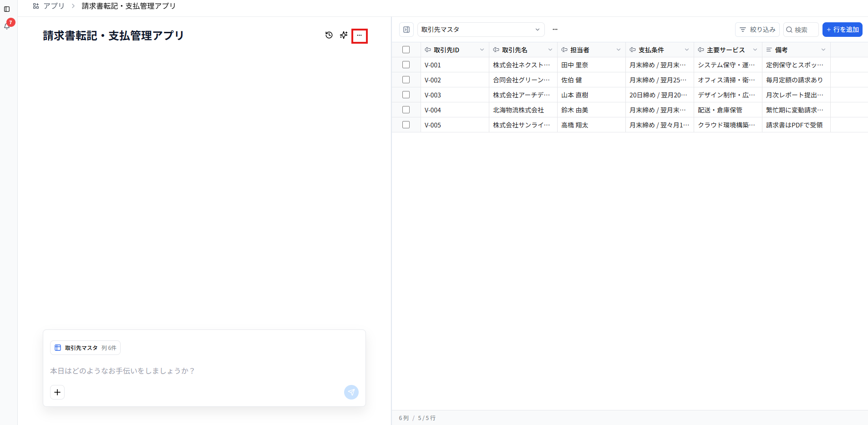Click the chat message input field
The width and height of the screenshot is (868, 425).
204,371
